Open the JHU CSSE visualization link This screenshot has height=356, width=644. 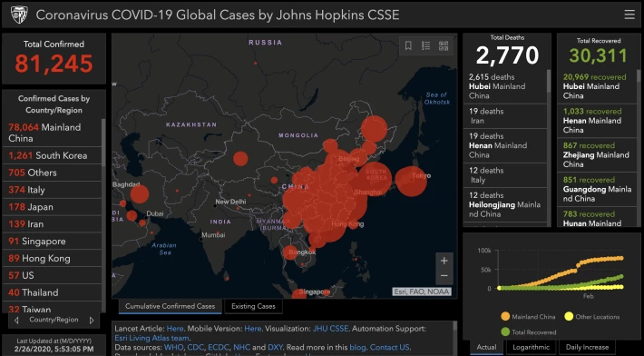pos(330,329)
